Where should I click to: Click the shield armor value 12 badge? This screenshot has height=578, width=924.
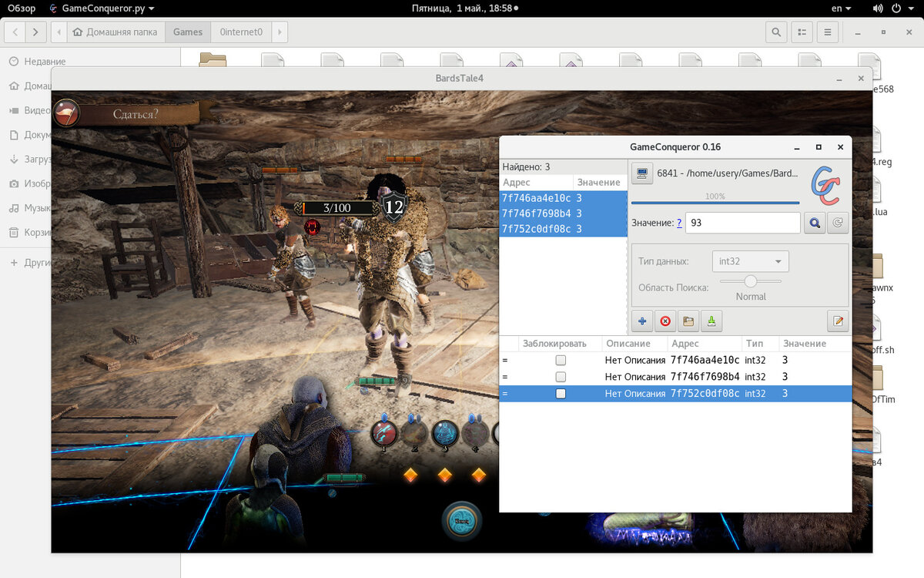393,207
